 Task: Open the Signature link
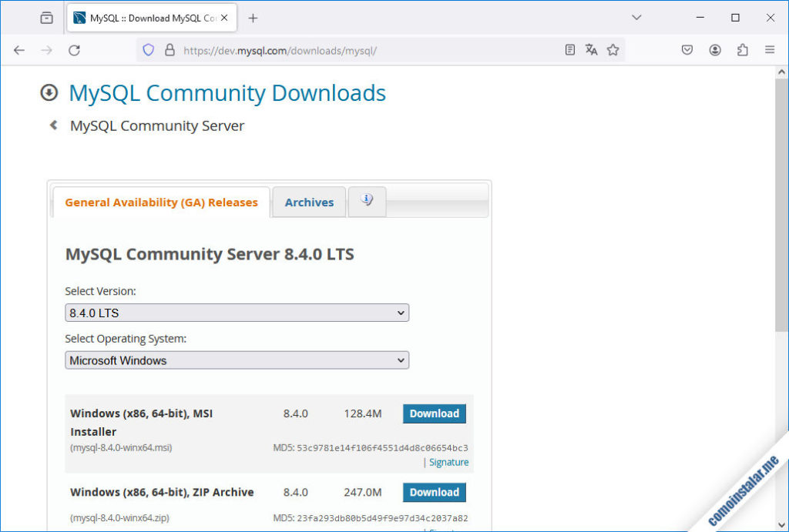[x=448, y=462]
